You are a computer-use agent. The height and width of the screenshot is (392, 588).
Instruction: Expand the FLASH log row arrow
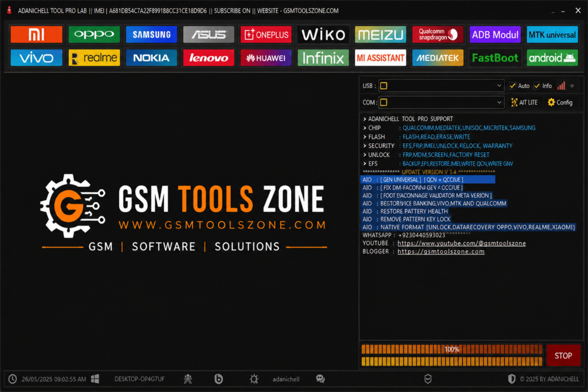coord(365,137)
